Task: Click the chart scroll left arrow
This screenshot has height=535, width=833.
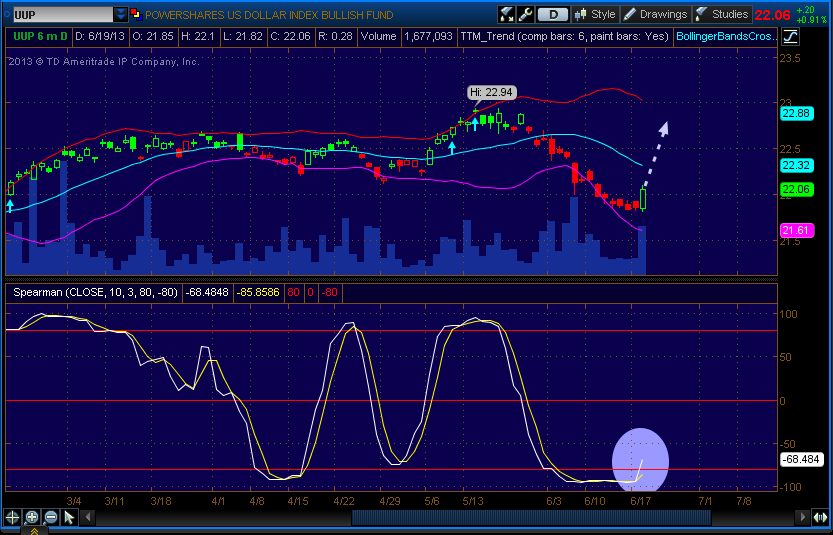Action: [89, 517]
